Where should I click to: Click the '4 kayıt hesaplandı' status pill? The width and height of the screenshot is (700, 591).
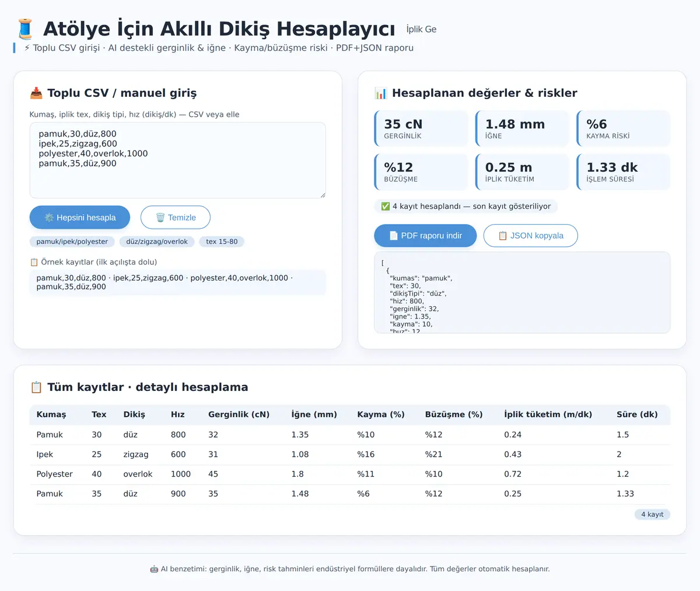coord(466,206)
